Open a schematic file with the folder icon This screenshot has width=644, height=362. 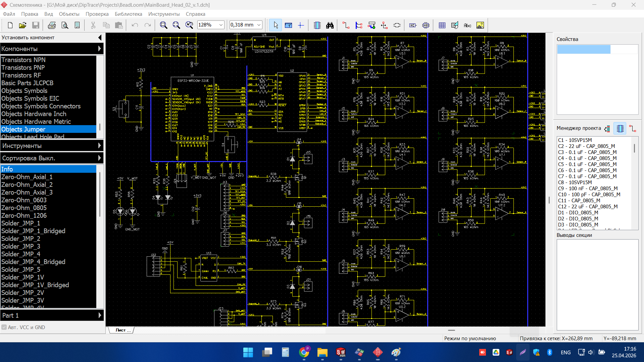pyautogui.click(x=22, y=25)
